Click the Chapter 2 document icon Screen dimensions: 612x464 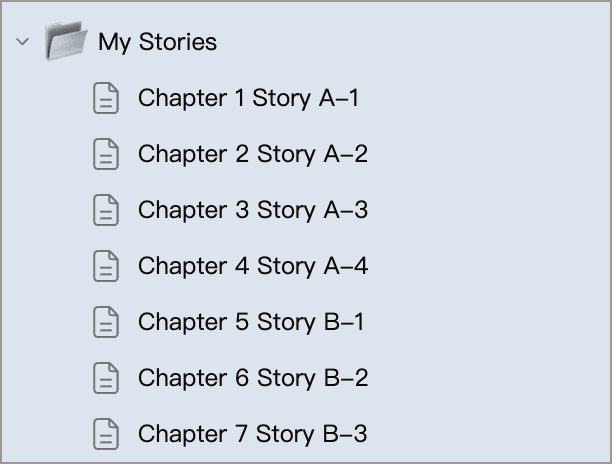tap(105, 155)
